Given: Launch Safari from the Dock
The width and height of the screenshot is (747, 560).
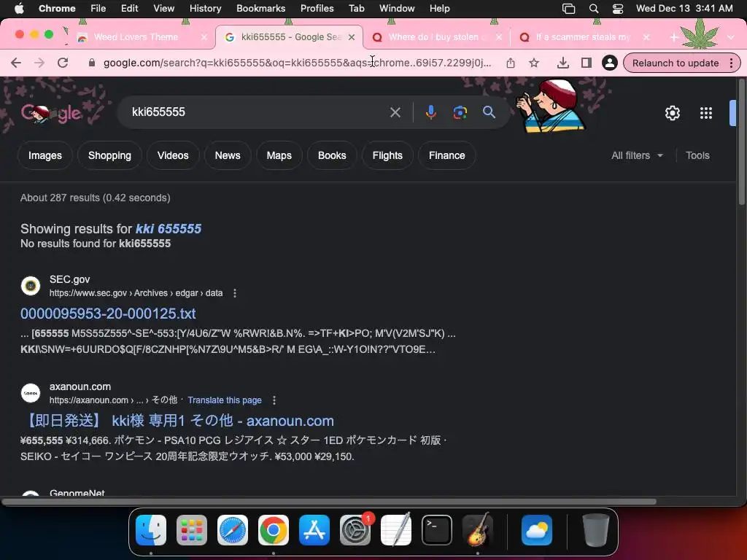Looking at the screenshot, I should point(233,530).
